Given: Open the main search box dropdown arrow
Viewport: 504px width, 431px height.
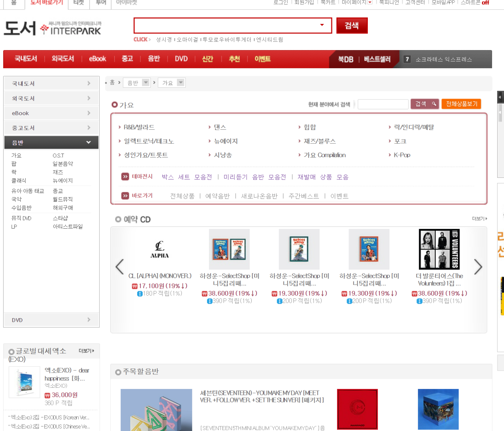Looking at the screenshot, I should pyautogui.click(x=323, y=25).
